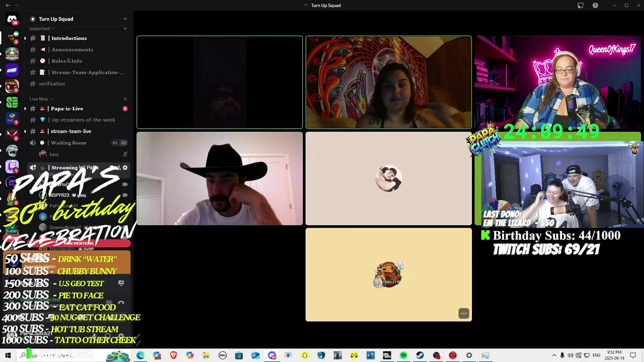Open the Discord inbox icon
Screen dimensions: 644x362
coord(581,5)
